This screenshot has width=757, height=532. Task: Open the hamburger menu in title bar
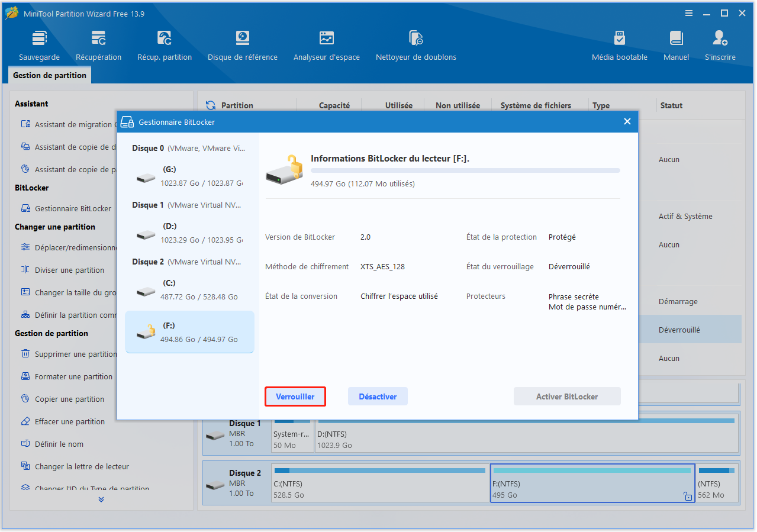coord(689,13)
